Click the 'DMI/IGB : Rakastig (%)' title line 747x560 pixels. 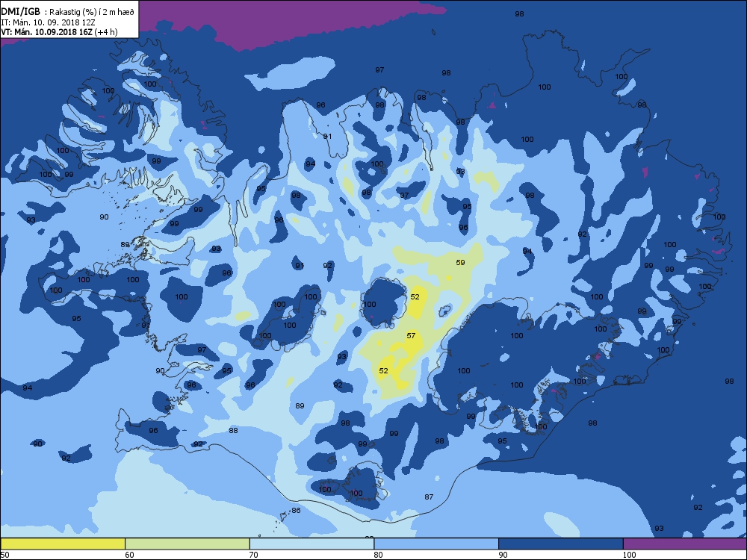click(68, 12)
